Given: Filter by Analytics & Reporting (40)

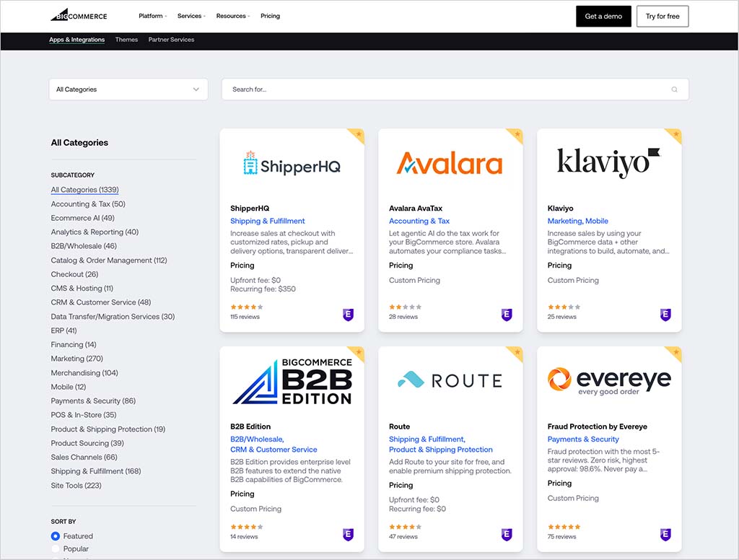Looking at the screenshot, I should 95,232.
